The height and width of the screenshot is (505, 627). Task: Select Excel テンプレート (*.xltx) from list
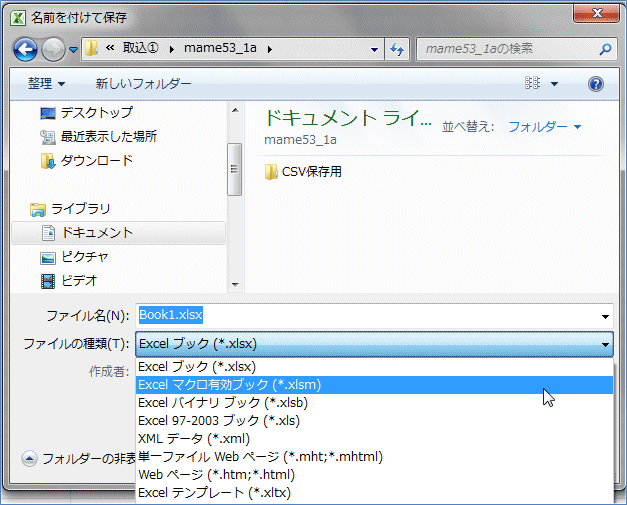pyautogui.click(x=214, y=492)
